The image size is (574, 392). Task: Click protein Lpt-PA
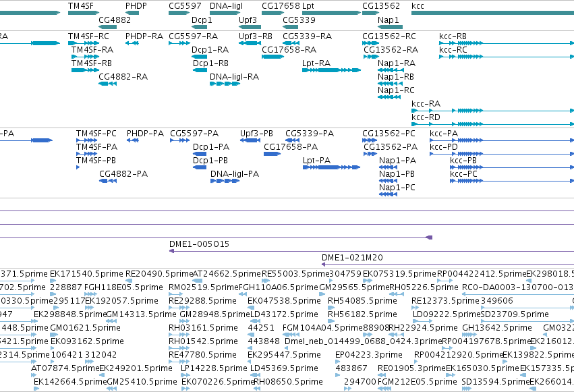coord(332,167)
